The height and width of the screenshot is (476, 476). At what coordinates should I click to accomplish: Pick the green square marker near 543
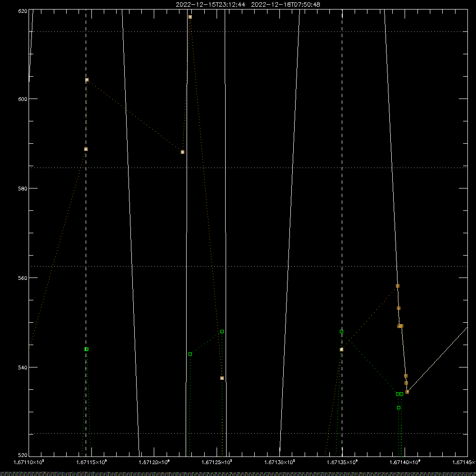190,354
